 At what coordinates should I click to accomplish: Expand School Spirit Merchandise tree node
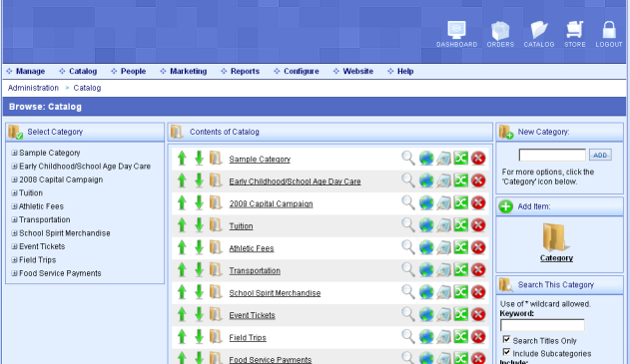pos(14,233)
